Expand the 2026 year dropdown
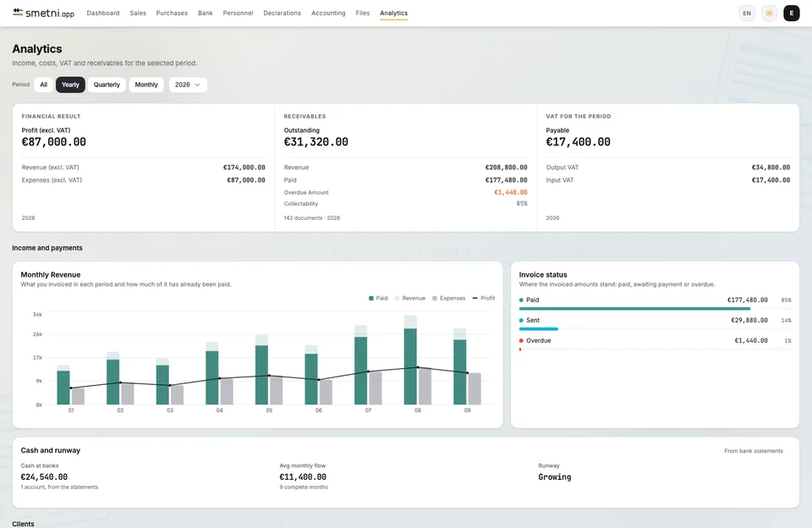The width and height of the screenshot is (812, 528). 188,85
